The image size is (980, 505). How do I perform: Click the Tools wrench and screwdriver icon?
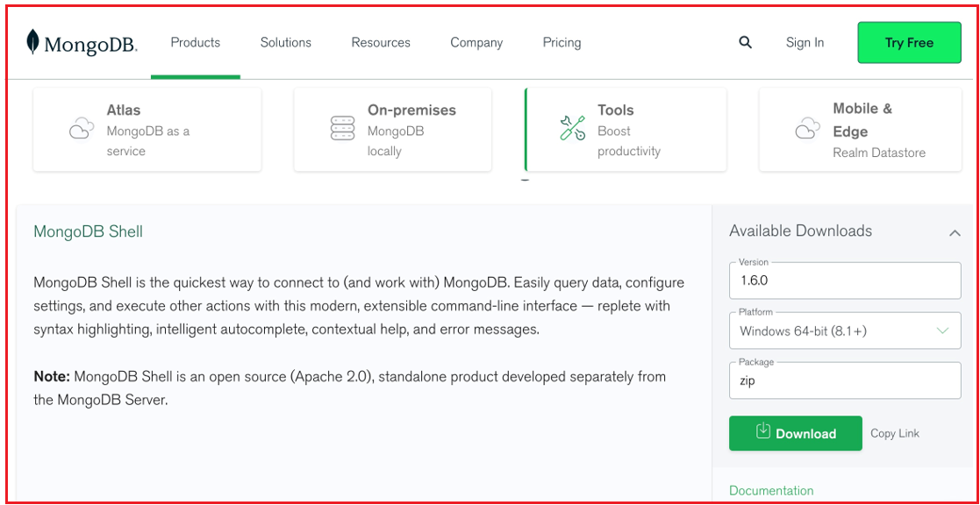coord(572,128)
